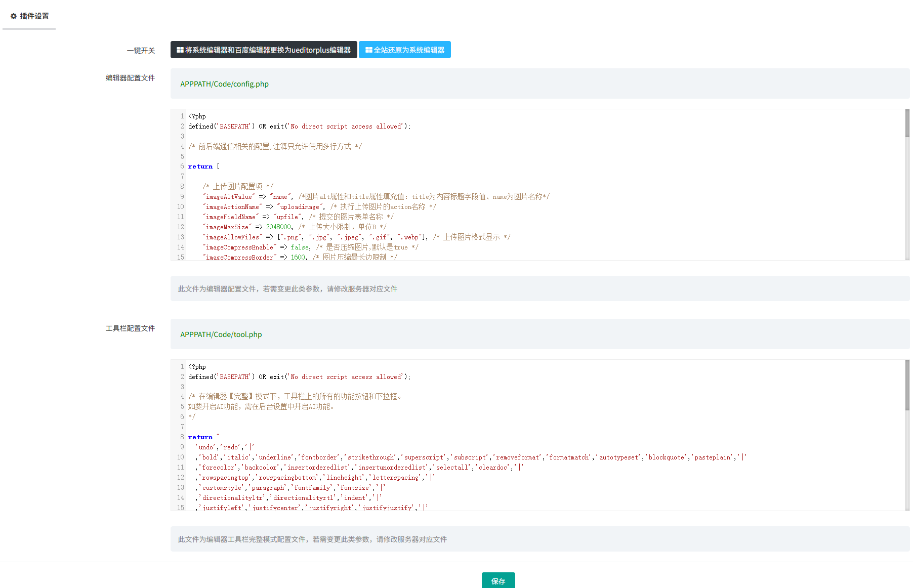Click the gear icon beside 插件设置
913x588 pixels.
pos(14,16)
